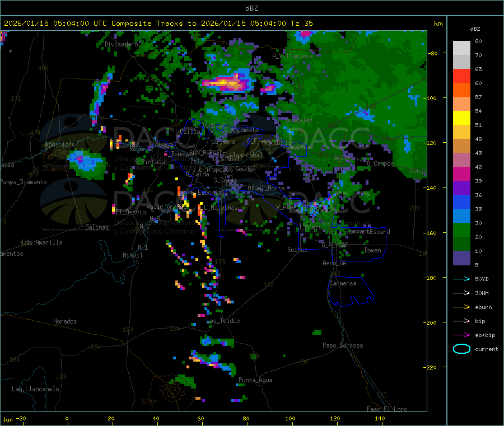Click the 'Punta_Agua' map label
The image size is (504, 426).
point(255,380)
